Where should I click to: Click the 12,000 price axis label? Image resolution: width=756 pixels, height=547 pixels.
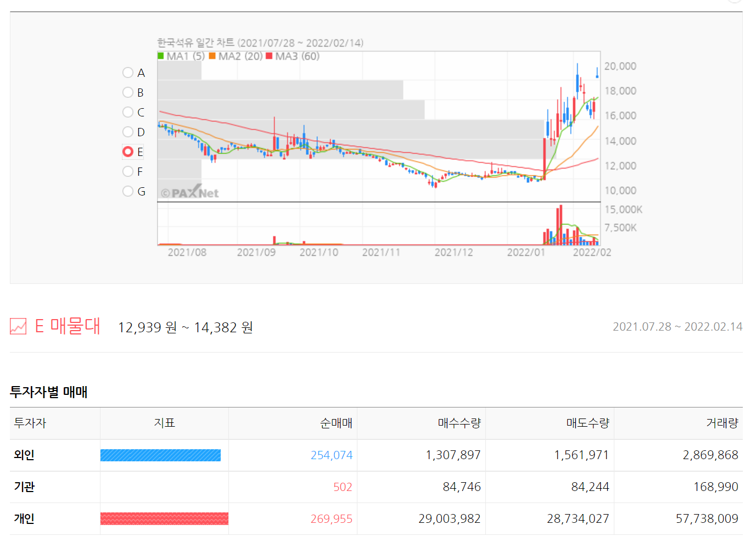point(620,166)
